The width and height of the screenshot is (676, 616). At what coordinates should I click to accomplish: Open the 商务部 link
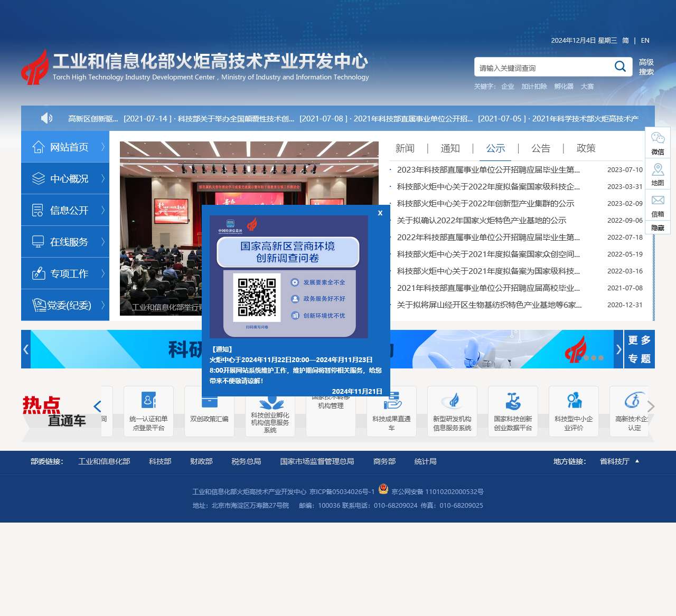tap(384, 461)
